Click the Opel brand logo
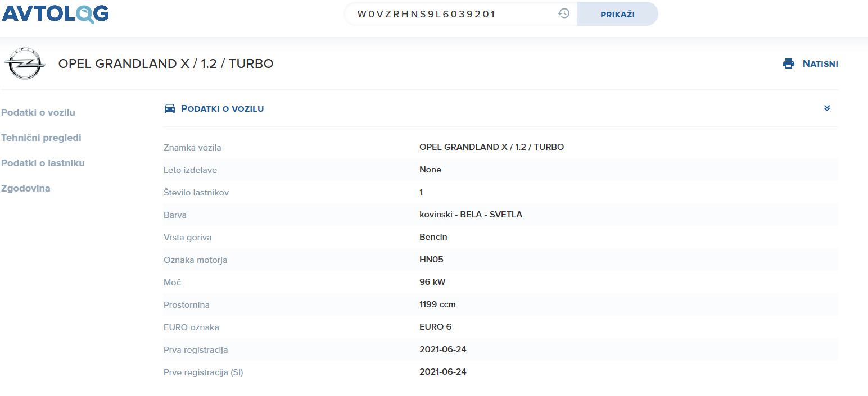 [25, 63]
